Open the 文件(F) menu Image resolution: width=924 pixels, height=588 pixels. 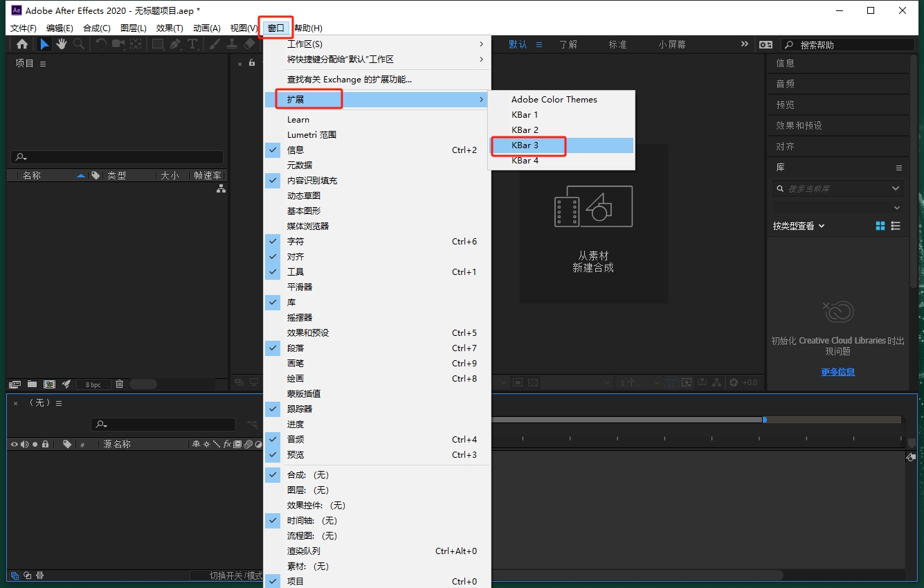point(24,28)
